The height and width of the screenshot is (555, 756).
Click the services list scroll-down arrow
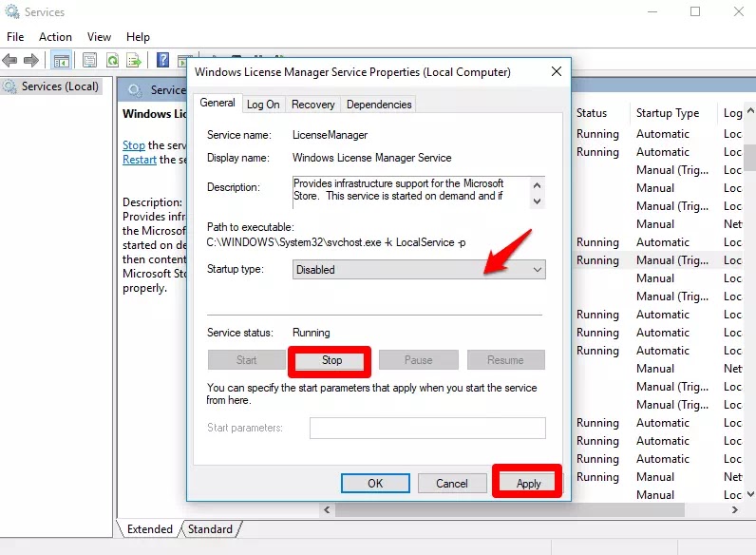[x=750, y=494]
